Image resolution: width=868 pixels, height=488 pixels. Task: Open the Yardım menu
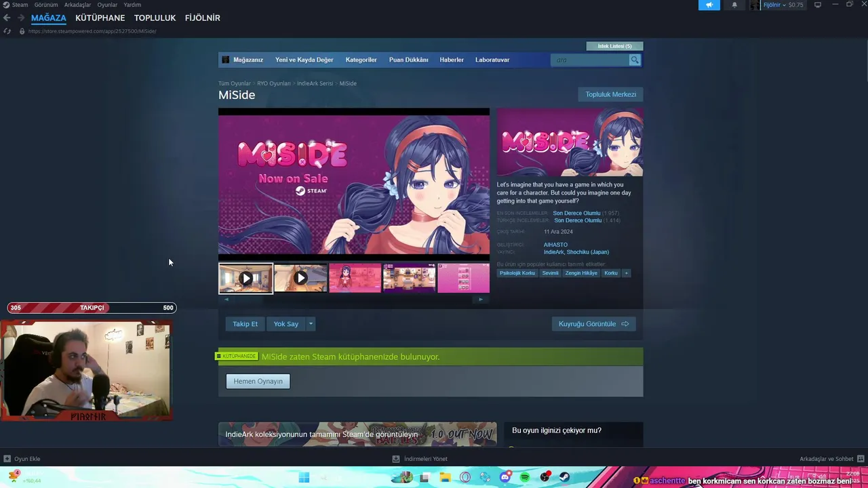(132, 5)
